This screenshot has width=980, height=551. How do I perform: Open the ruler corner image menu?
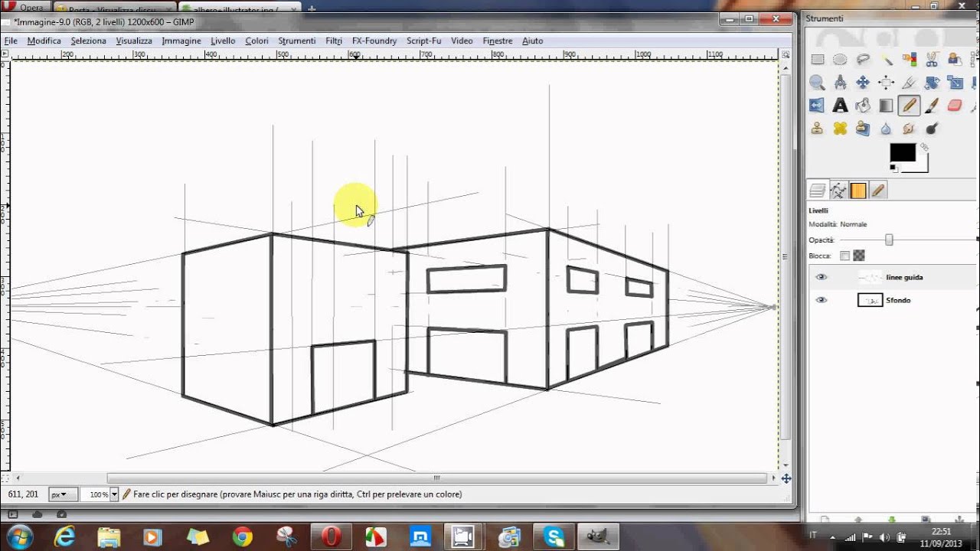coord(5,54)
